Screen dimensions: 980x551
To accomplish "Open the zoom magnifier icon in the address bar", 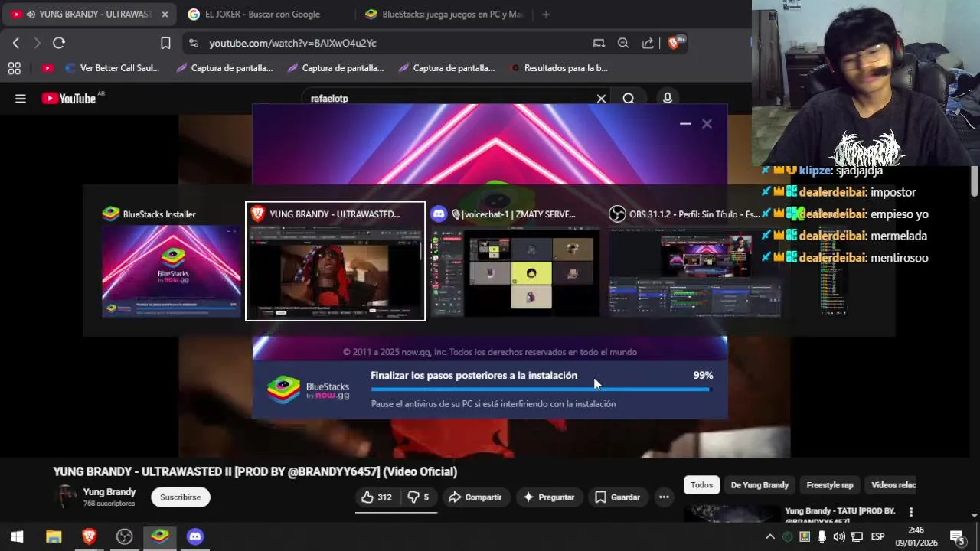I will pyautogui.click(x=623, y=44).
